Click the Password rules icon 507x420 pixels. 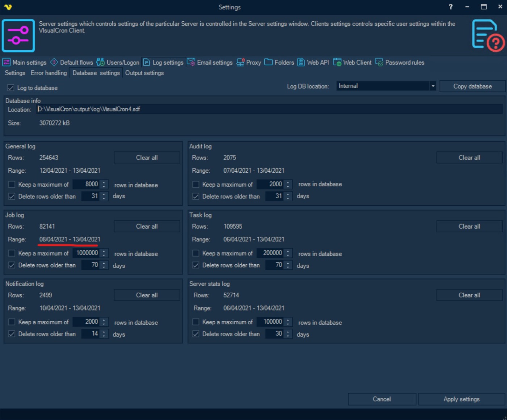pos(379,62)
